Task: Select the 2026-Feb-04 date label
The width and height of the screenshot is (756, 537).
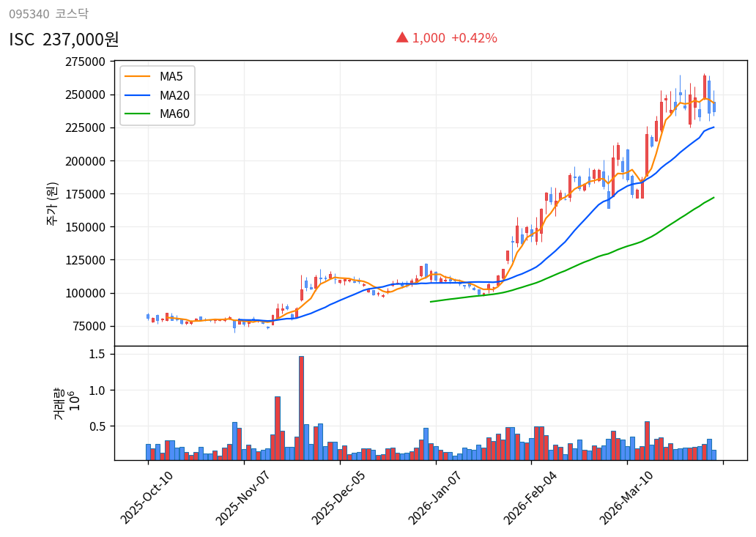Action: tap(531, 497)
